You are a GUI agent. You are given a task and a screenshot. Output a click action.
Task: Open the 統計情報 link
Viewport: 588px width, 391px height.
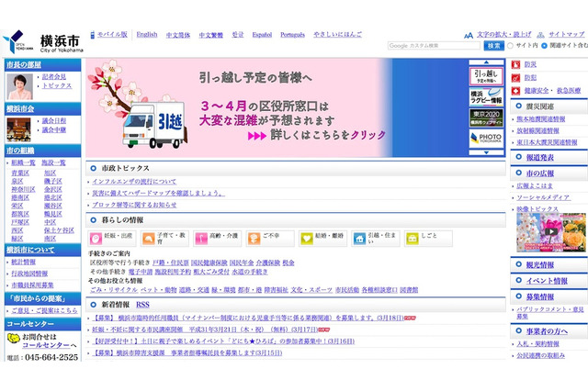tap(23, 262)
